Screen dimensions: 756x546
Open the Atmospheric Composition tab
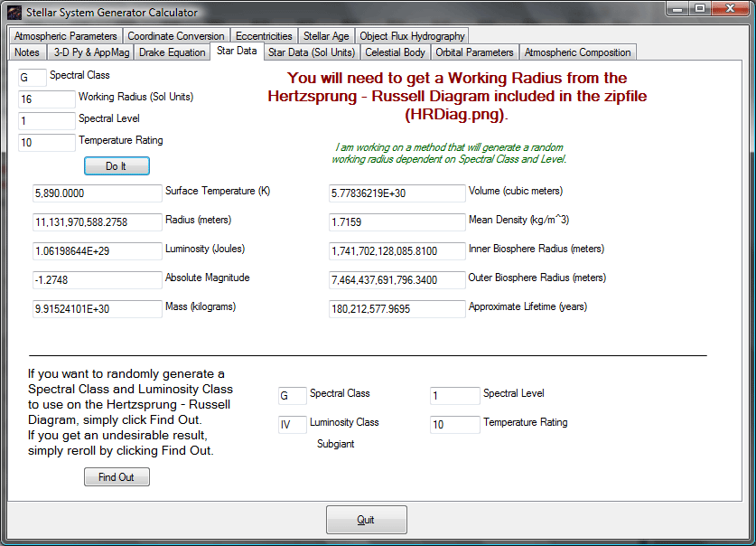tap(577, 52)
